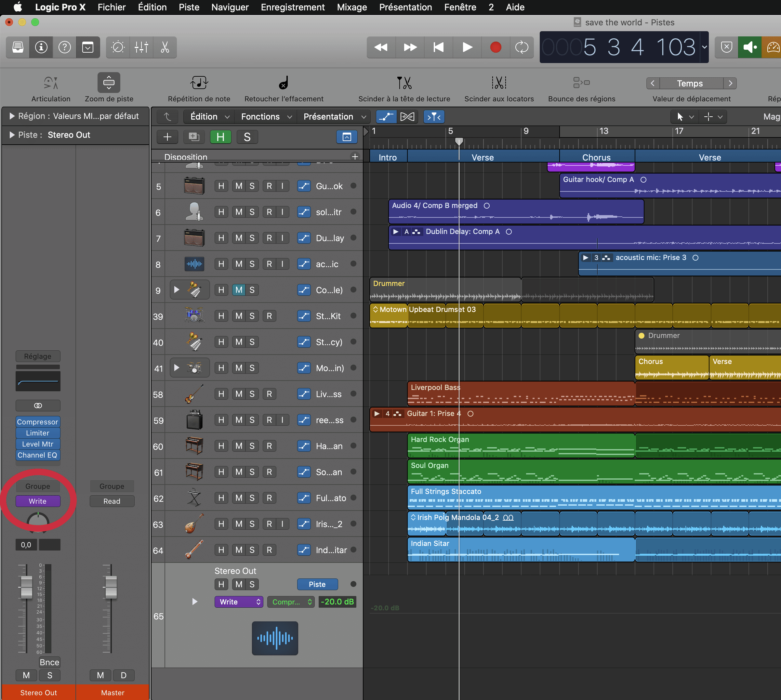The image size is (781, 700).
Task: Click the Channel EQ plugin slot
Action: pyautogui.click(x=38, y=455)
